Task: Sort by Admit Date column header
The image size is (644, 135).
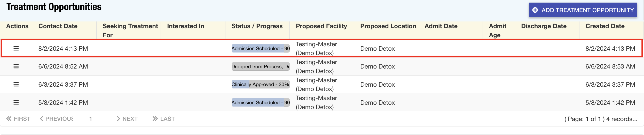Action: point(441,26)
